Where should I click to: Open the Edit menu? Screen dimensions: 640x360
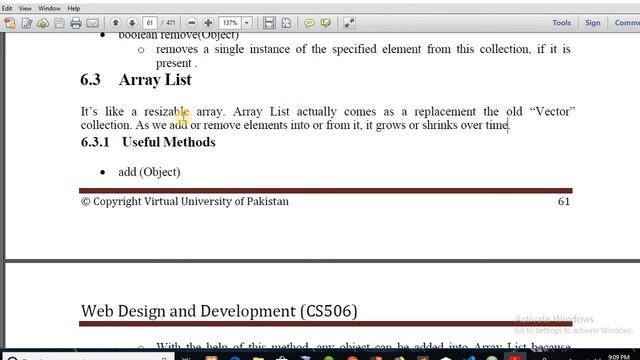click(7, 8)
